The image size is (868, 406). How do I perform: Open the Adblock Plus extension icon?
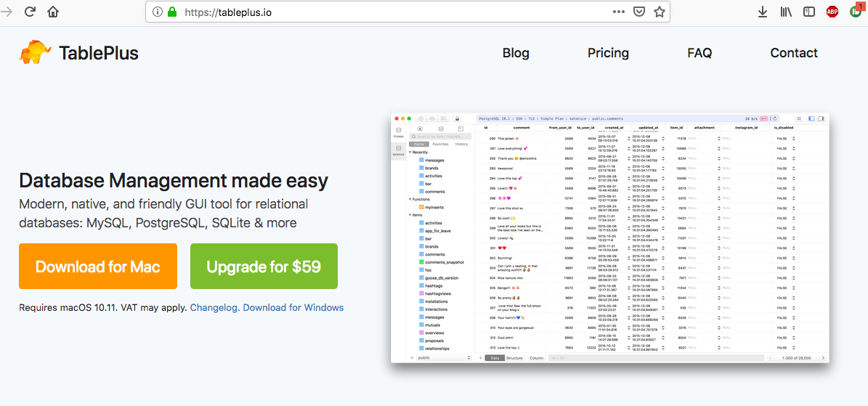click(832, 12)
